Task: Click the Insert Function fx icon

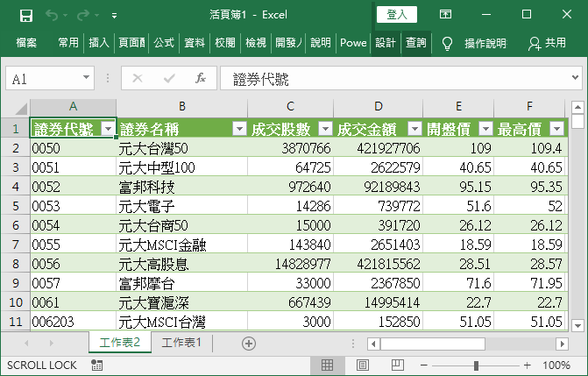Action: [201, 78]
